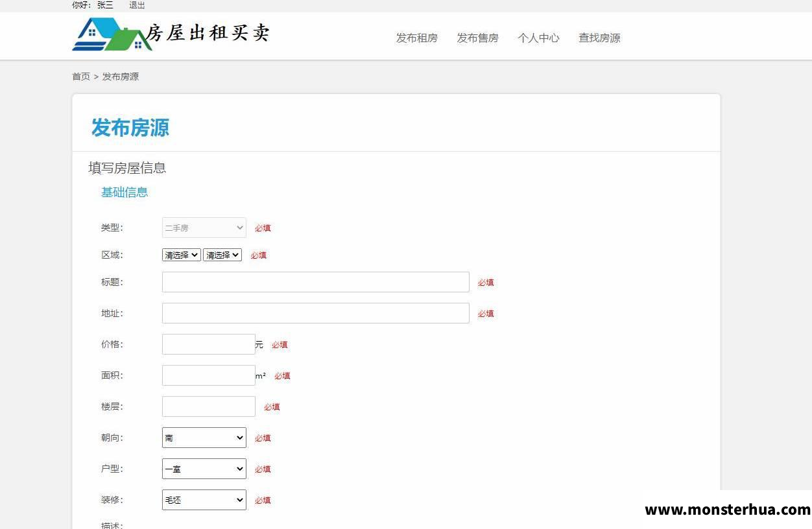Focus the 标题 input field
The width and height of the screenshot is (812, 529).
point(316,282)
